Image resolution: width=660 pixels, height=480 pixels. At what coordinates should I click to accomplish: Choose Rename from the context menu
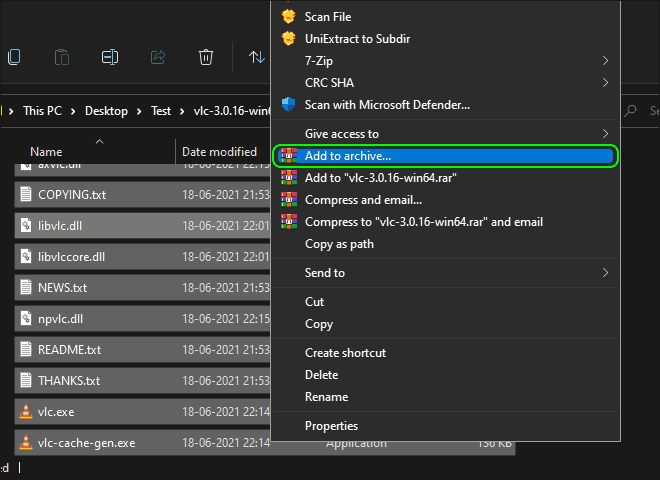click(x=446, y=397)
